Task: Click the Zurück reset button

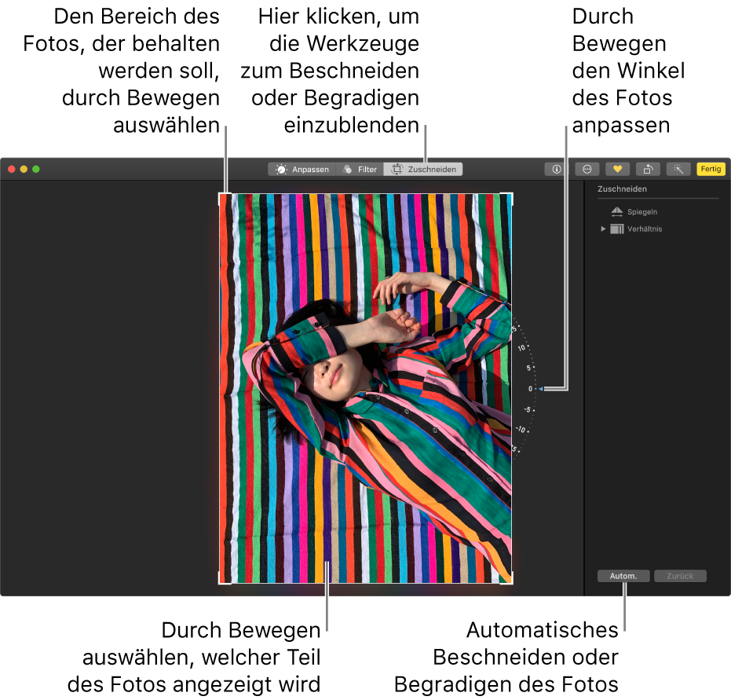Action: pos(680,576)
